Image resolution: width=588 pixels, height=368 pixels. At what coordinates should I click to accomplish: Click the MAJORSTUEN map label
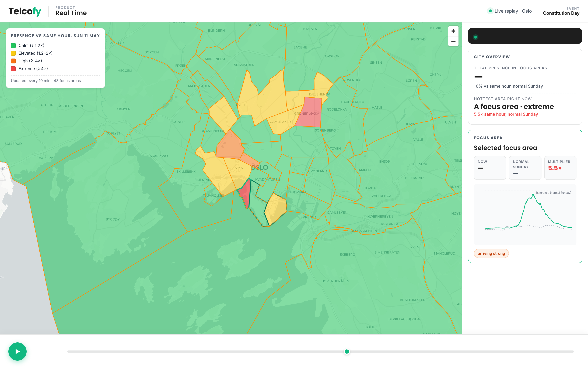point(199,86)
